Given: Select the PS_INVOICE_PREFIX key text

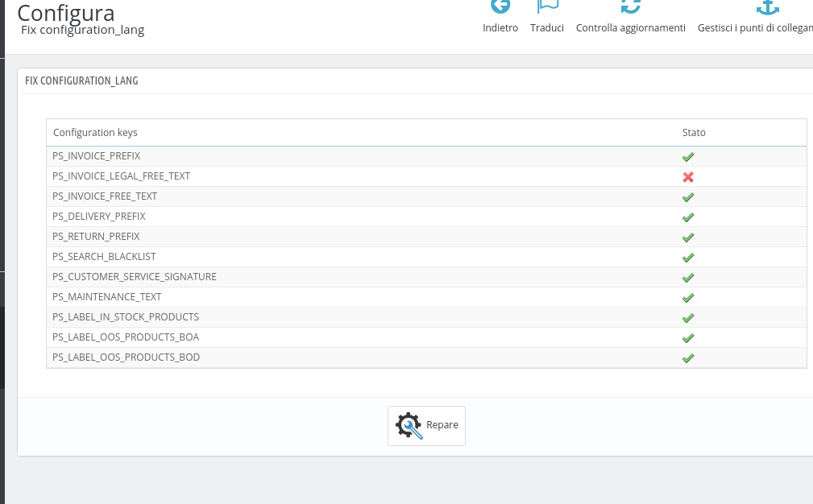Looking at the screenshot, I should (x=97, y=156).
